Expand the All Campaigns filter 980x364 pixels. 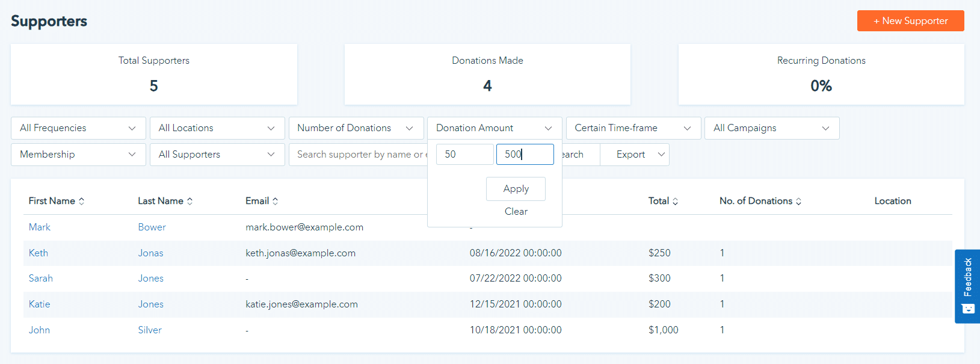771,128
